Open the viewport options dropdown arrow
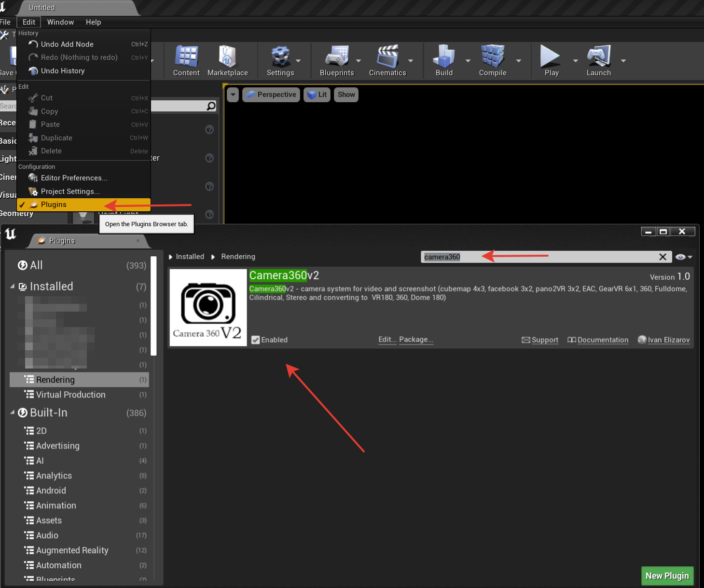The height and width of the screenshot is (588, 704). click(233, 95)
